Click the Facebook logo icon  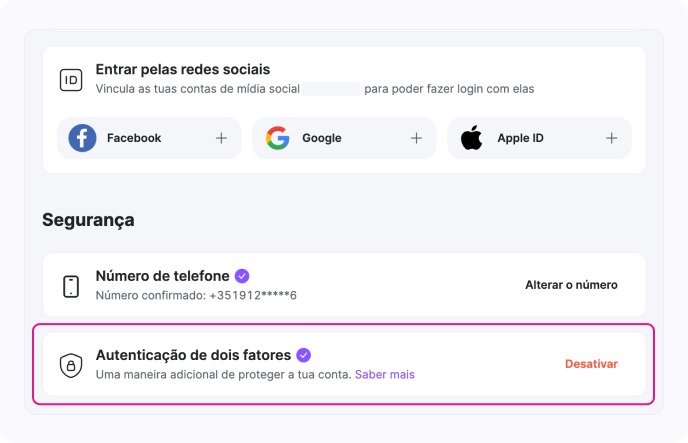pyautogui.click(x=82, y=138)
